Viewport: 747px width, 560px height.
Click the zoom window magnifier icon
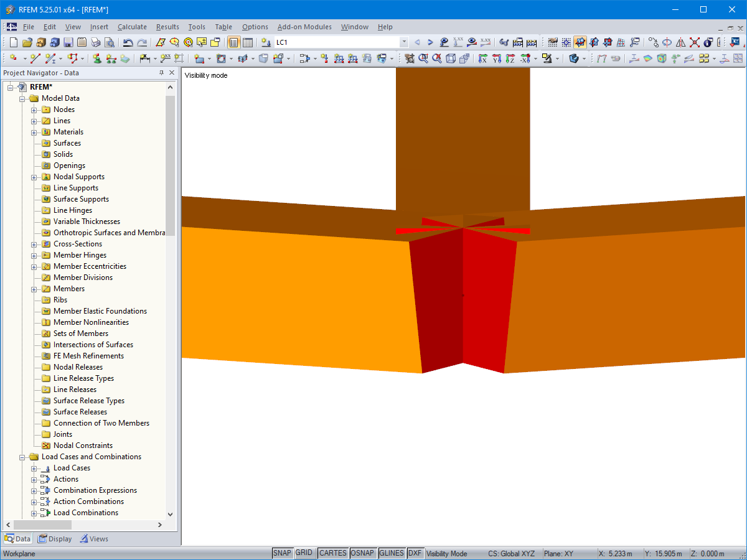[x=423, y=58]
